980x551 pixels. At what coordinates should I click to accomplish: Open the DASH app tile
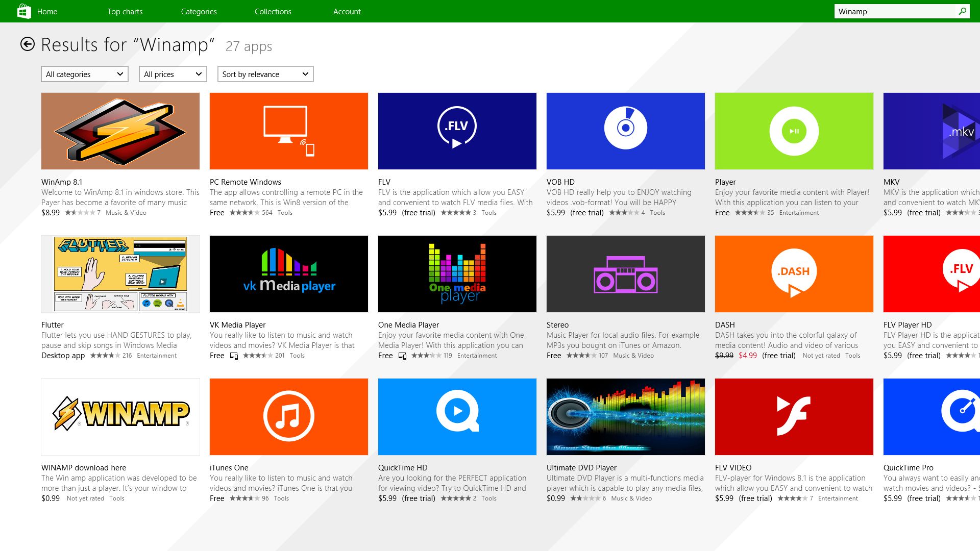pos(794,274)
